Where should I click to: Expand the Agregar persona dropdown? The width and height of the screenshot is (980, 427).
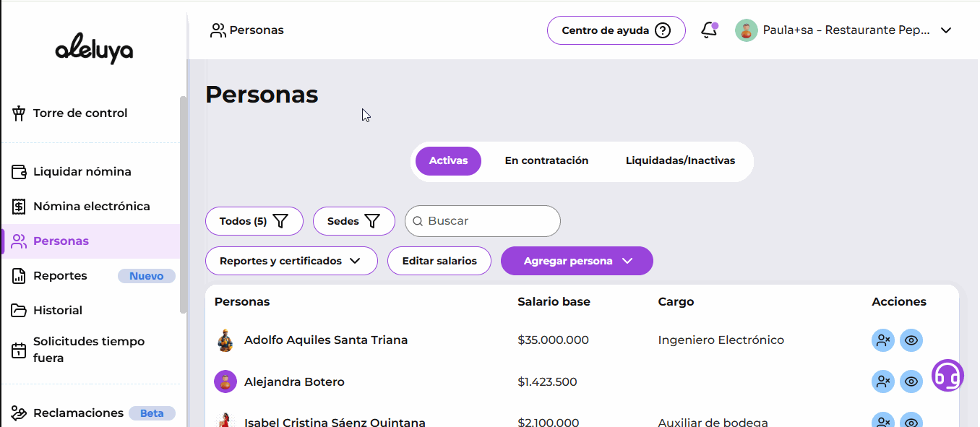pyautogui.click(x=577, y=261)
